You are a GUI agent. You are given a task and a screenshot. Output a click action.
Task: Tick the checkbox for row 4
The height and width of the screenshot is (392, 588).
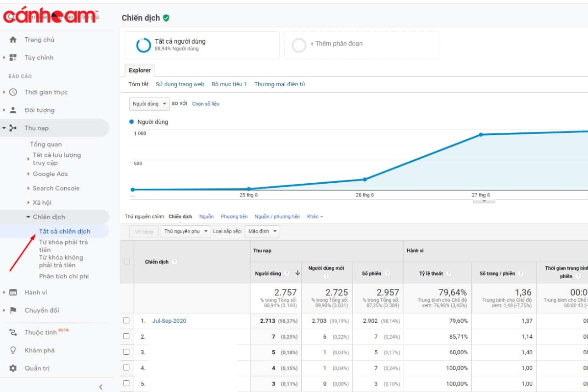[x=126, y=367]
